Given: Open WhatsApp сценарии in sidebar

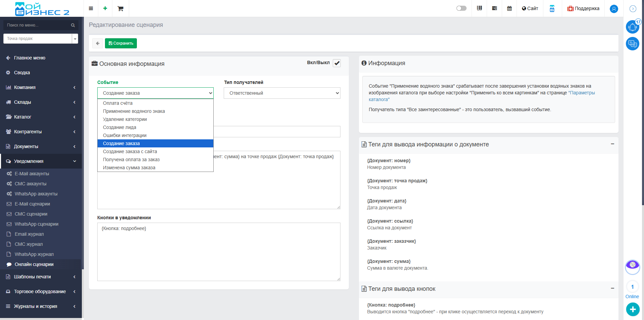Looking at the screenshot, I should pyautogui.click(x=37, y=224).
